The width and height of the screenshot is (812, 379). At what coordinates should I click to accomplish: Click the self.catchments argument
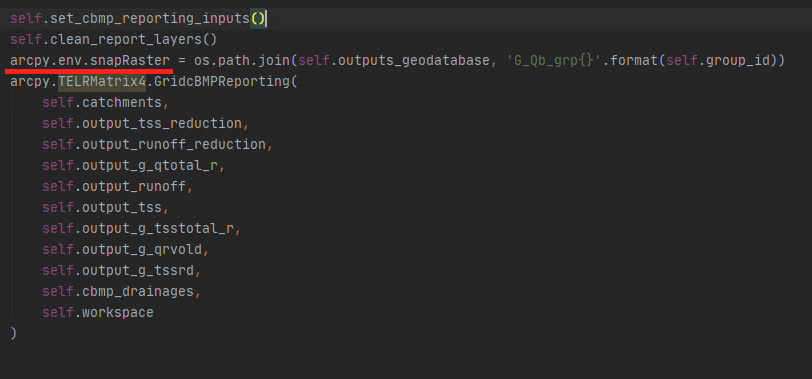[x=102, y=103]
